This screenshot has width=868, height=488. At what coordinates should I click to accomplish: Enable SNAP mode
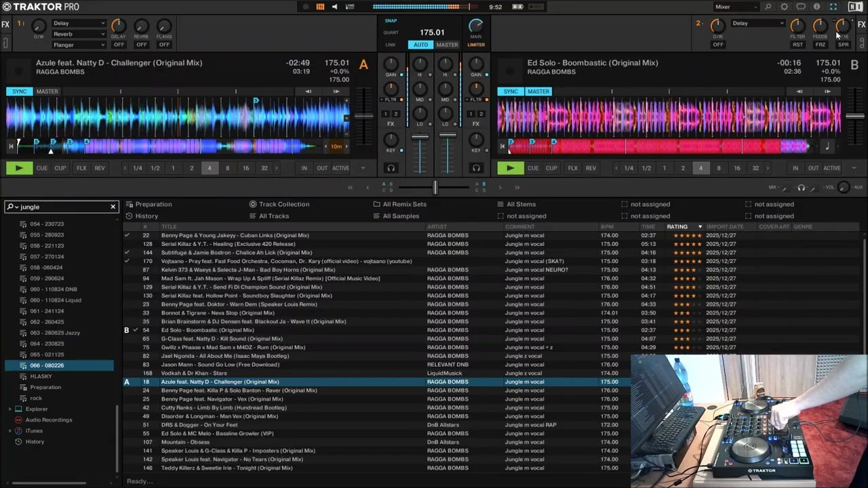pyautogui.click(x=391, y=20)
